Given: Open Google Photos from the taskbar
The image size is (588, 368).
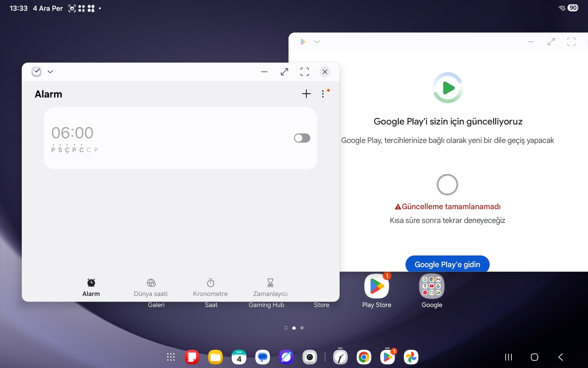Looking at the screenshot, I should pos(411,357).
